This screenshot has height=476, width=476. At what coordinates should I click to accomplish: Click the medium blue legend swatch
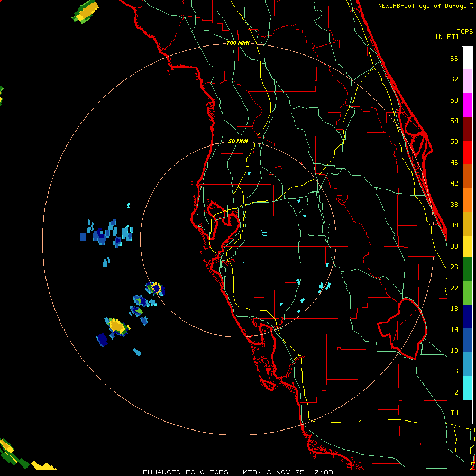(467, 340)
